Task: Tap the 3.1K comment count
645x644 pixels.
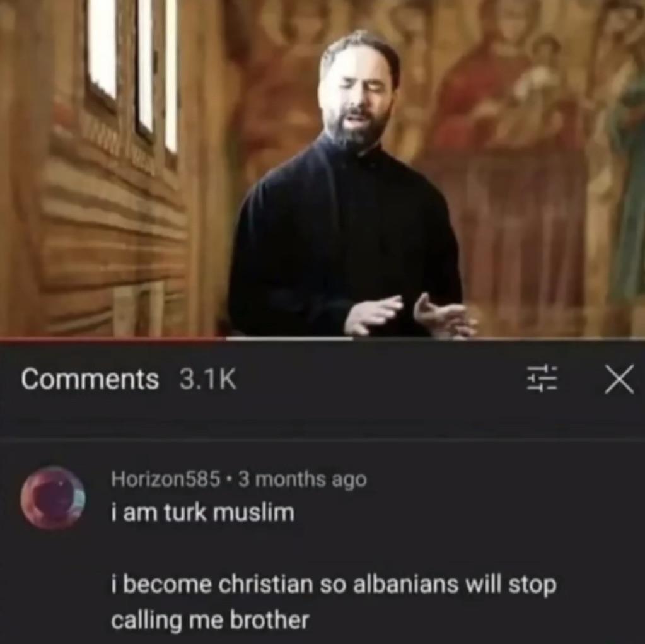Action: point(207,379)
